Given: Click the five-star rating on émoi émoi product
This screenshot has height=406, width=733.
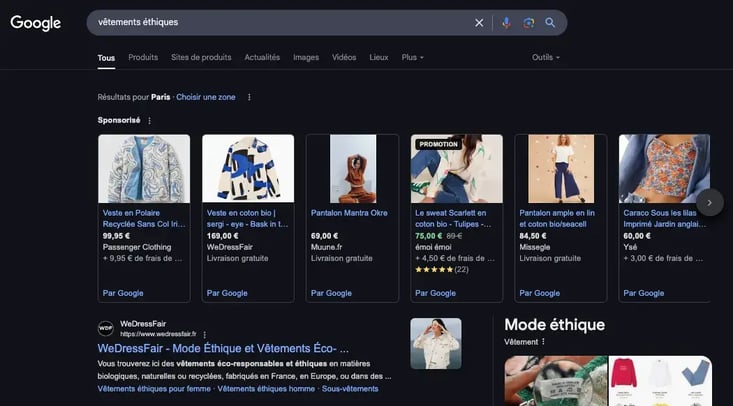Looking at the screenshot, I should coord(434,269).
